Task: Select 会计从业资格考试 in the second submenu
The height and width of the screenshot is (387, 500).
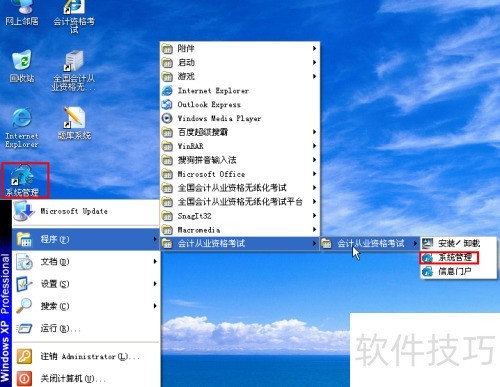Action: point(370,243)
